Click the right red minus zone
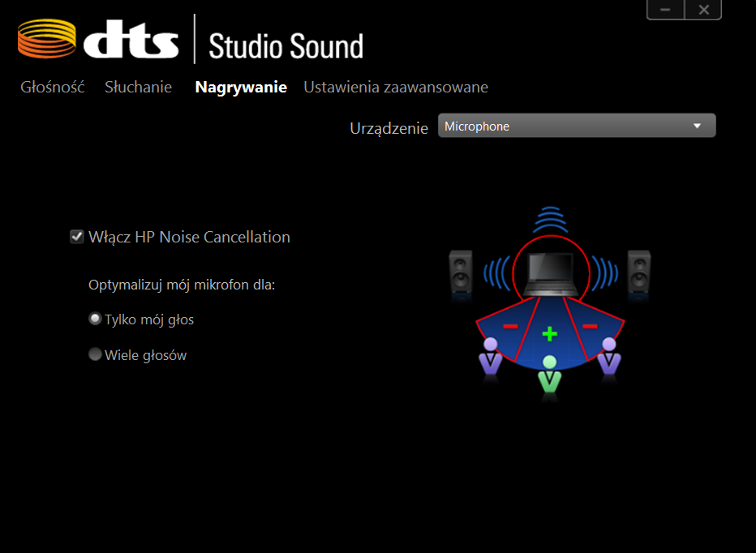Image resolution: width=756 pixels, height=553 pixels. coord(591,327)
